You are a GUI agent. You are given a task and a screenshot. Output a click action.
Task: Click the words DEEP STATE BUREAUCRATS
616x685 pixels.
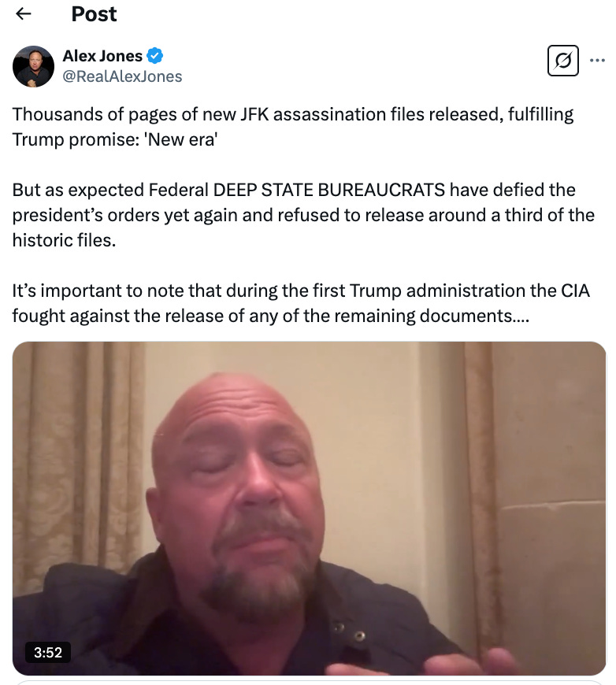coord(328,190)
